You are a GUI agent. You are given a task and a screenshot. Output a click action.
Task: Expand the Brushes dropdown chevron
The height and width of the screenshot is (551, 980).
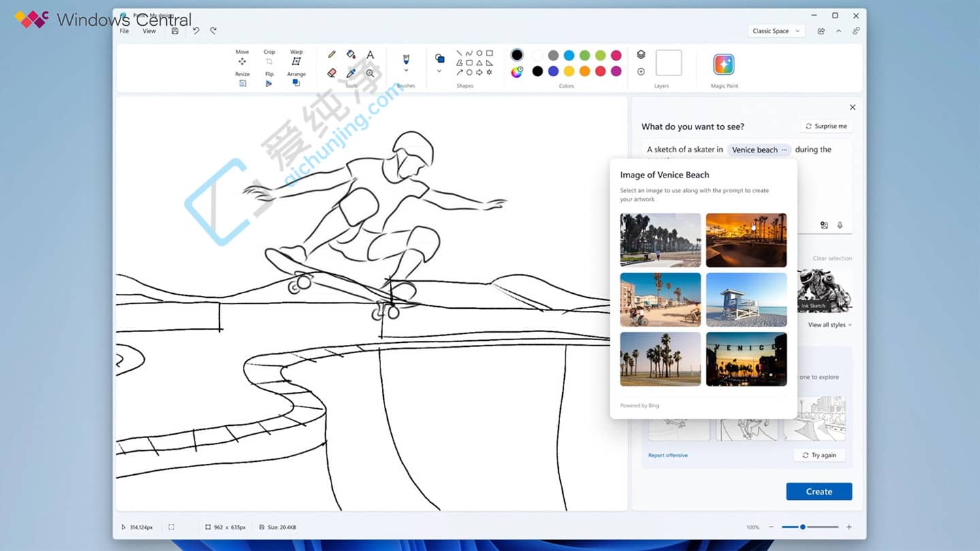click(406, 71)
